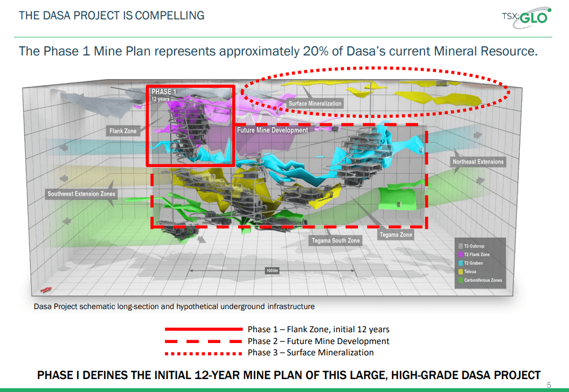Click the bottom headline 'PHASE I DEFINES THE INITIAL 12-YEAR MINE PLAN'
The height and width of the screenshot is (392, 569).
[289, 375]
